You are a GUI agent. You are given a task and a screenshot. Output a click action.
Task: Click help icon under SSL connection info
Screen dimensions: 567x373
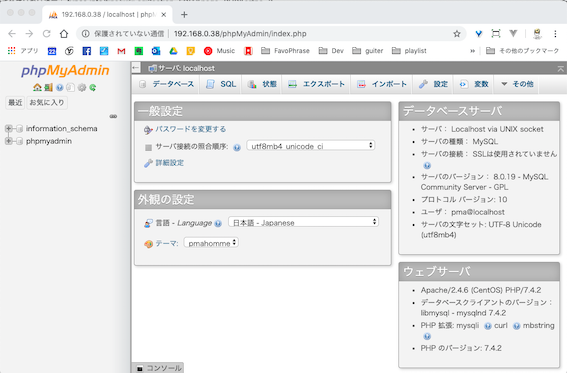(427, 166)
